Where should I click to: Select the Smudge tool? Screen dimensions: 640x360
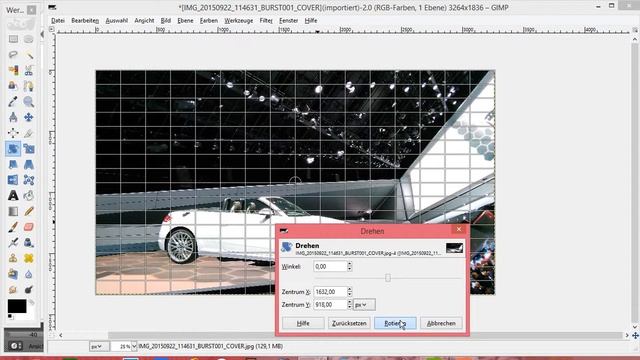click(13, 290)
